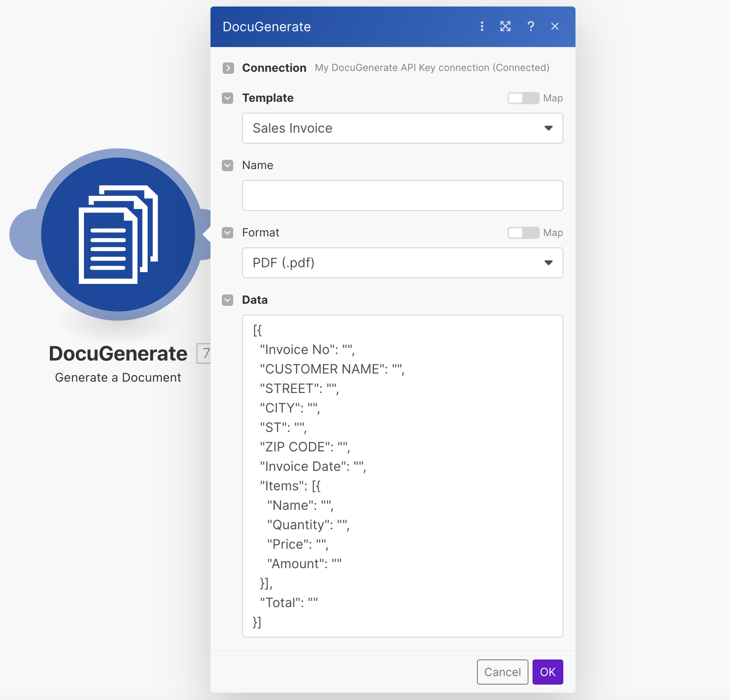Click the "ZIP CODE" line in Data

point(305,447)
